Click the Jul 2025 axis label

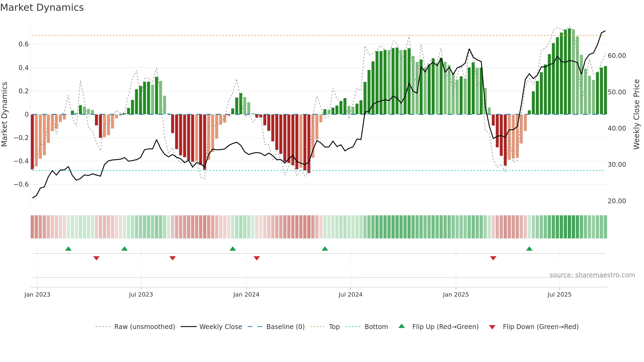click(559, 294)
